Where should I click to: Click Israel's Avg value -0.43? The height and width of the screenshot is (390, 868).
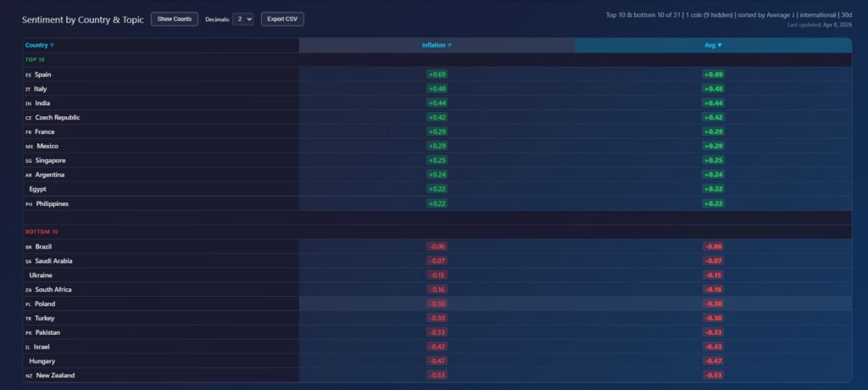pos(713,348)
